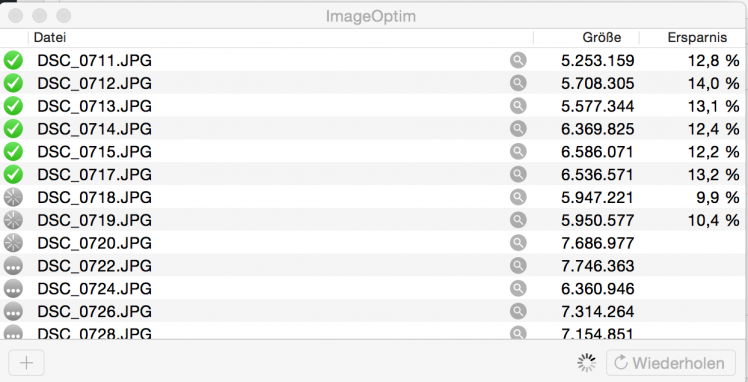Screen dimensions: 748x382
Task: Select the DSC_0715.JPG row
Action: 374,151
